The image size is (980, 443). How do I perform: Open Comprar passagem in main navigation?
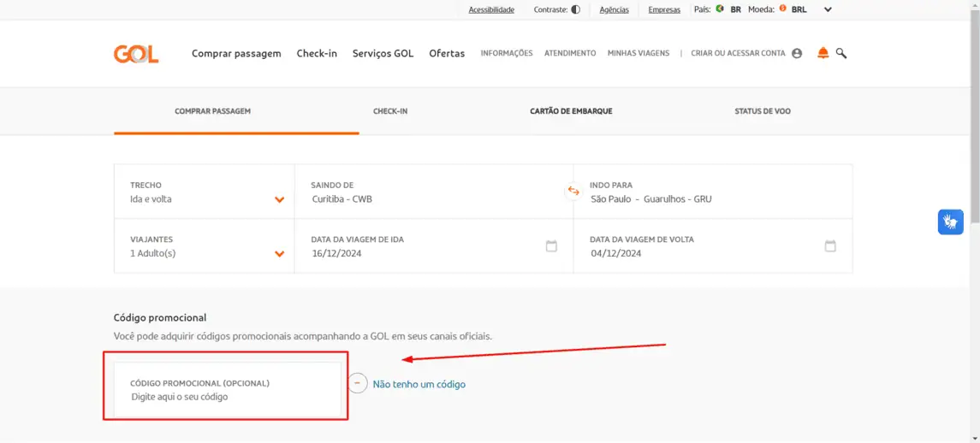click(x=236, y=54)
